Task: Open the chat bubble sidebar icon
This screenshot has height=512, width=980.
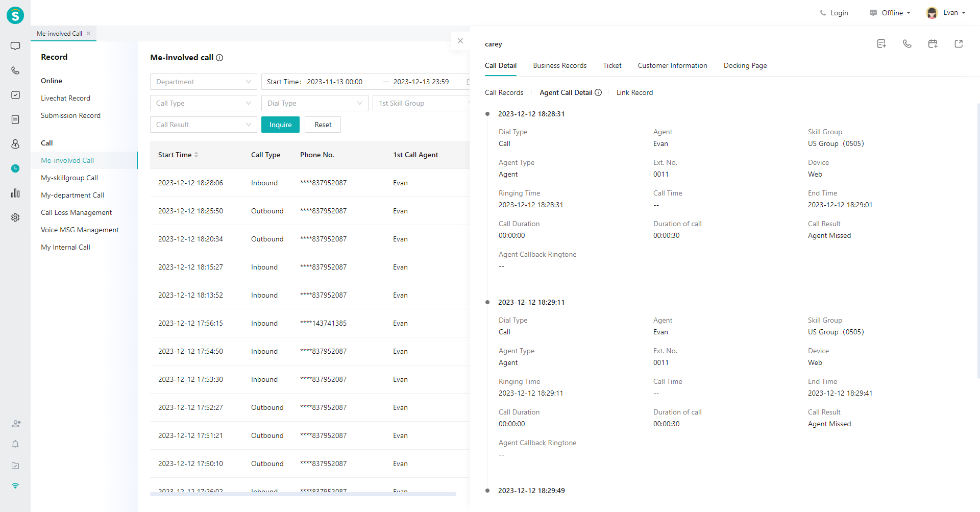Action: [x=15, y=46]
